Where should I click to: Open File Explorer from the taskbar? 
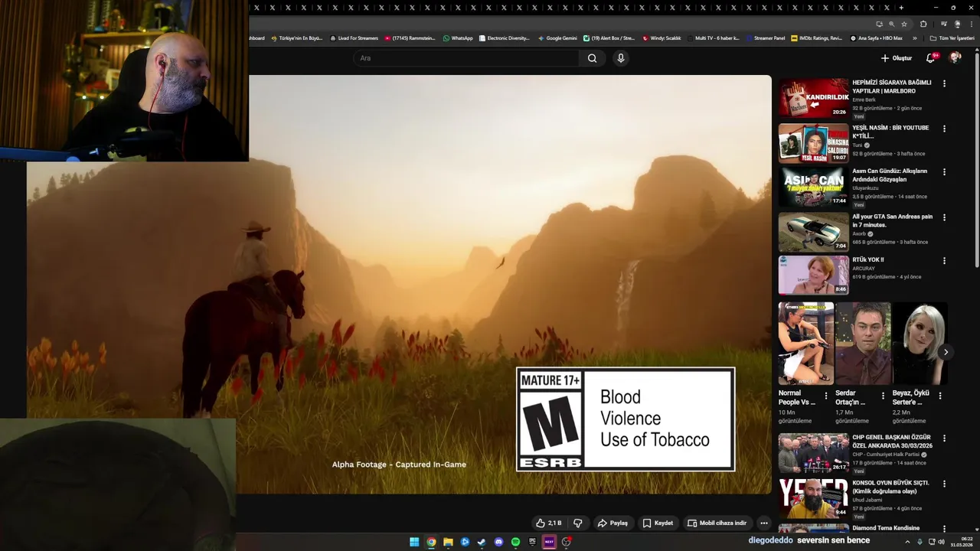coord(448,542)
